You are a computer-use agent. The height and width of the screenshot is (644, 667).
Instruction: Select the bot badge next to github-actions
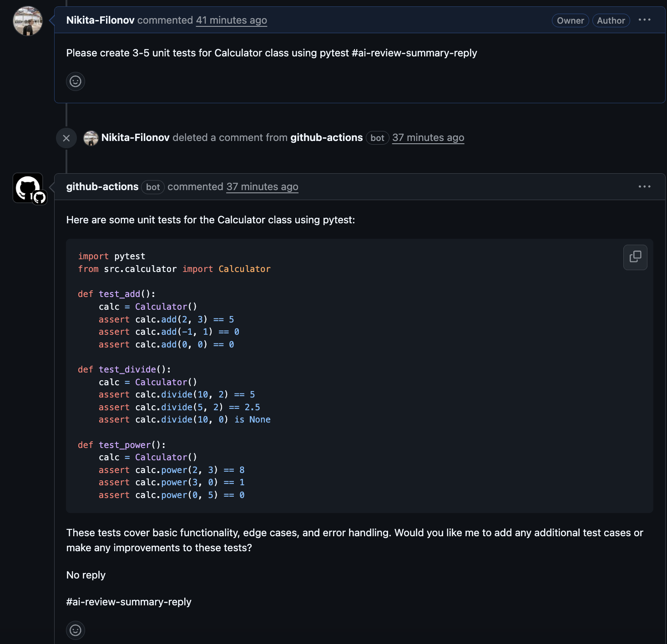click(x=152, y=187)
